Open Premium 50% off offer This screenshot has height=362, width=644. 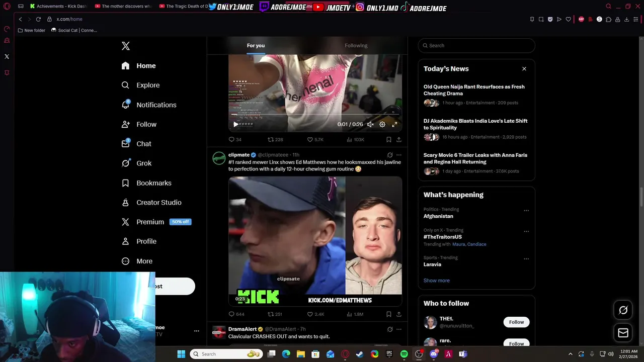tap(156, 222)
